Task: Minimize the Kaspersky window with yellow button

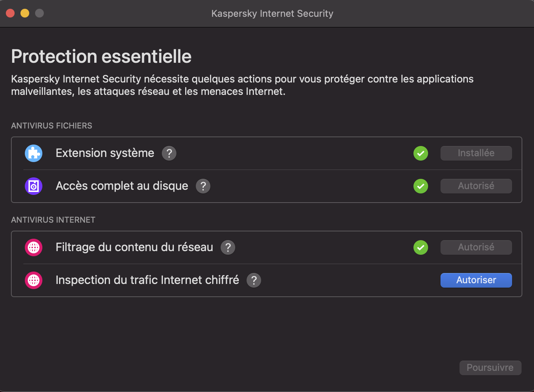Action: (x=25, y=14)
